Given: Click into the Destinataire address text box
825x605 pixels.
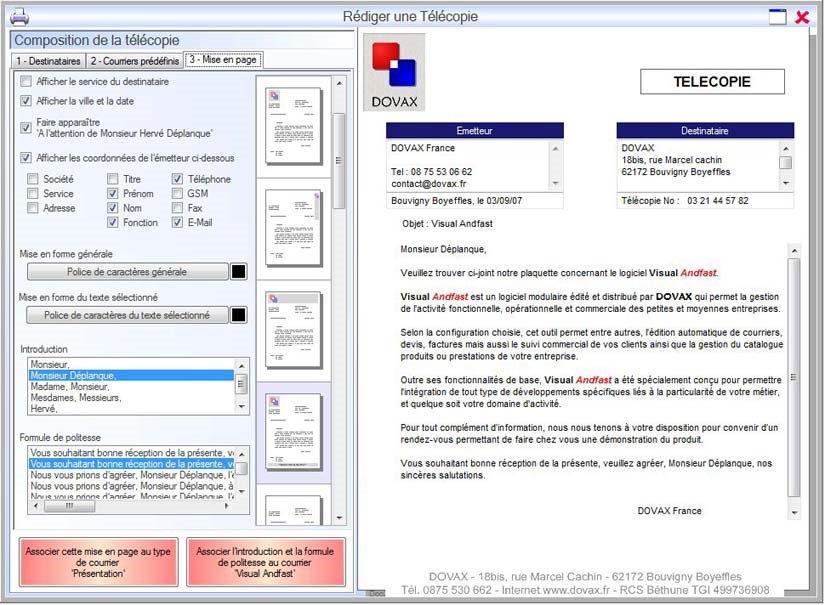Looking at the screenshot, I should pyautogui.click(x=698, y=166).
